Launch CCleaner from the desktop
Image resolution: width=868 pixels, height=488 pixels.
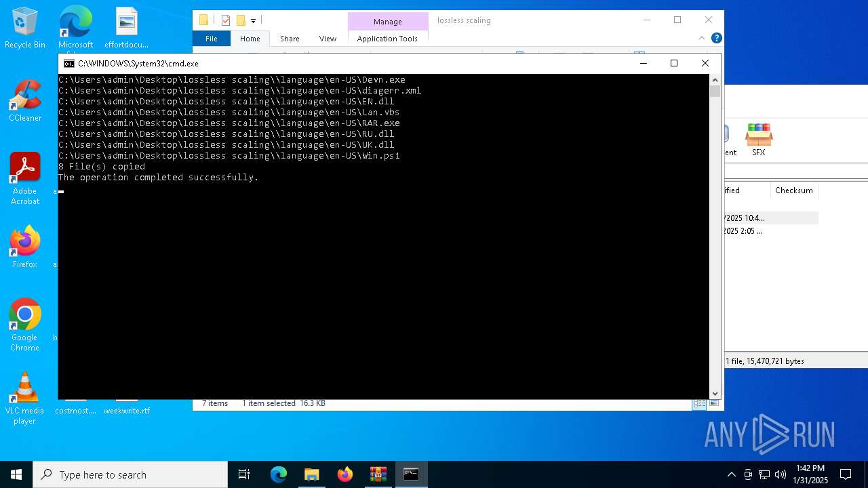click(25, 101)
